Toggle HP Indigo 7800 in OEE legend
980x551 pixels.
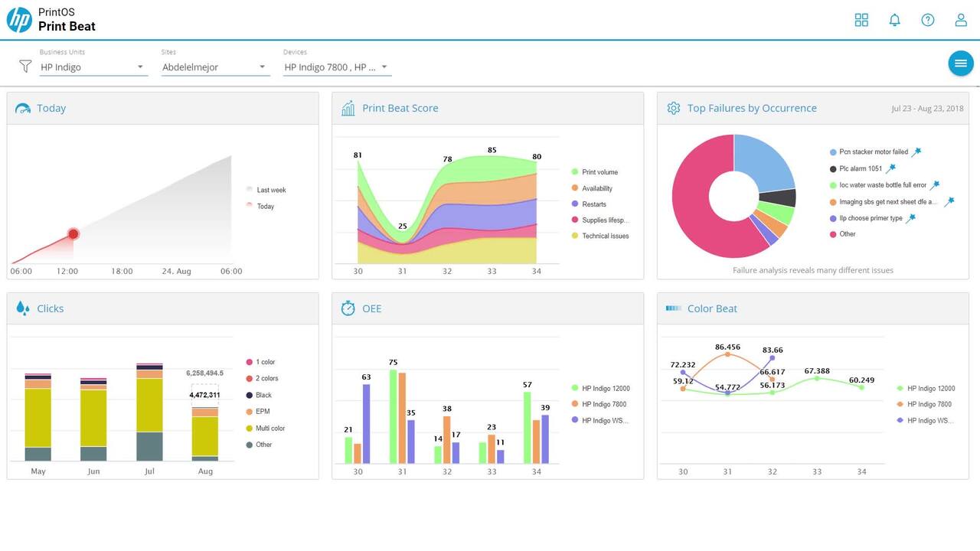599,404
